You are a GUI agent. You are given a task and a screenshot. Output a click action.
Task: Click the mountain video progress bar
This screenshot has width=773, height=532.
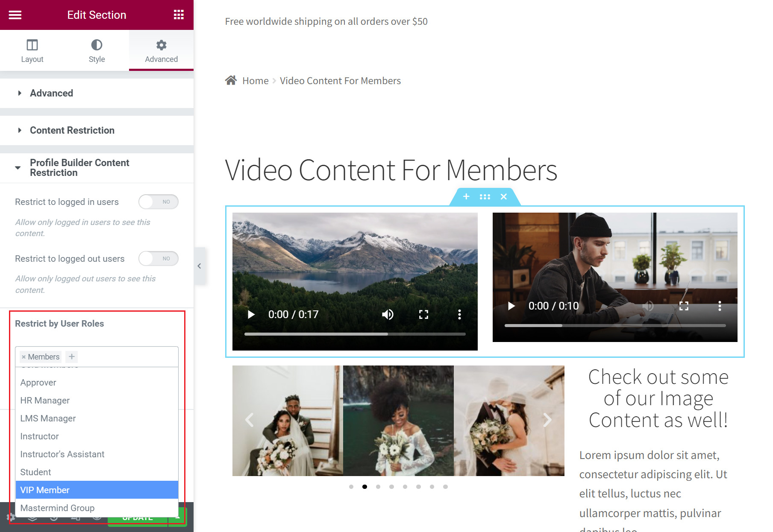355,334
